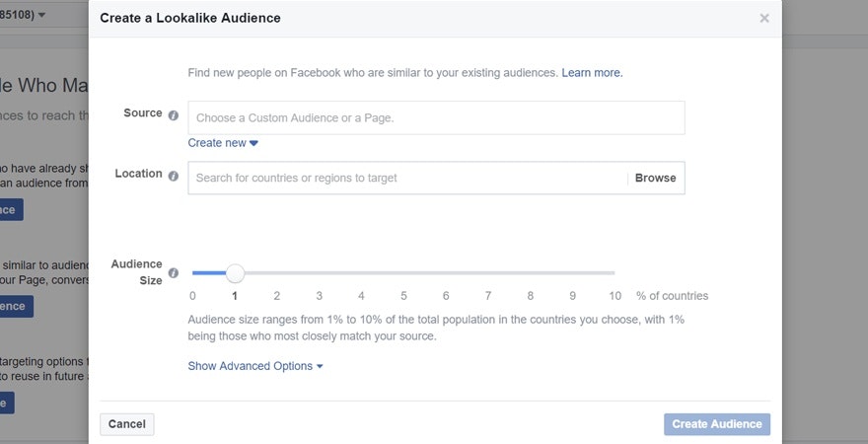Click the audience size slider handle
Viewport: 868px width, 444px height.
pyautogui.click(x=235, y=273)
